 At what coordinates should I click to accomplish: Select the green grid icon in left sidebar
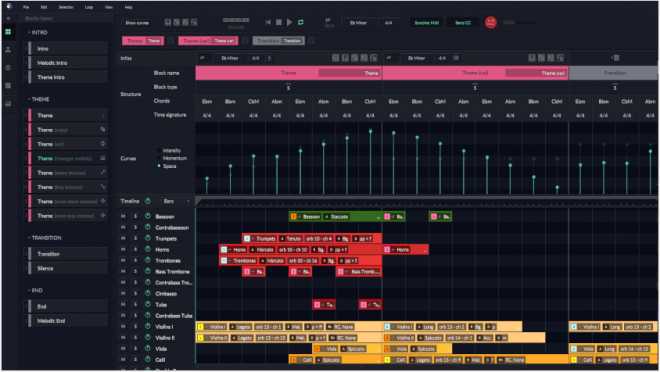coord(8,32)
